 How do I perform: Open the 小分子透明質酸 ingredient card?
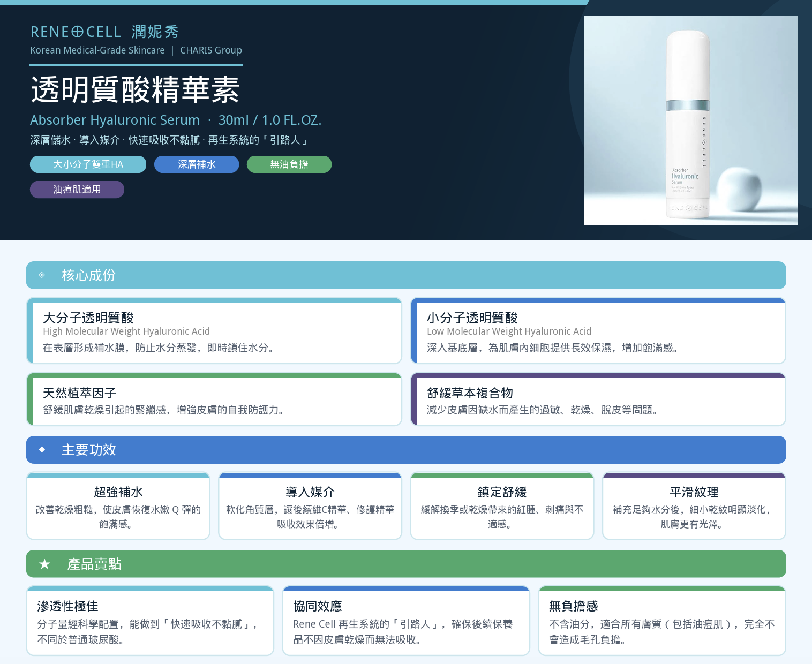598,331
